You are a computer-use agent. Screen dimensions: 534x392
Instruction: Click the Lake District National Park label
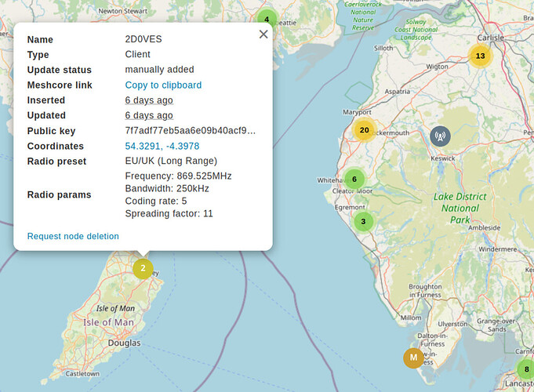[x=460, y=208]
